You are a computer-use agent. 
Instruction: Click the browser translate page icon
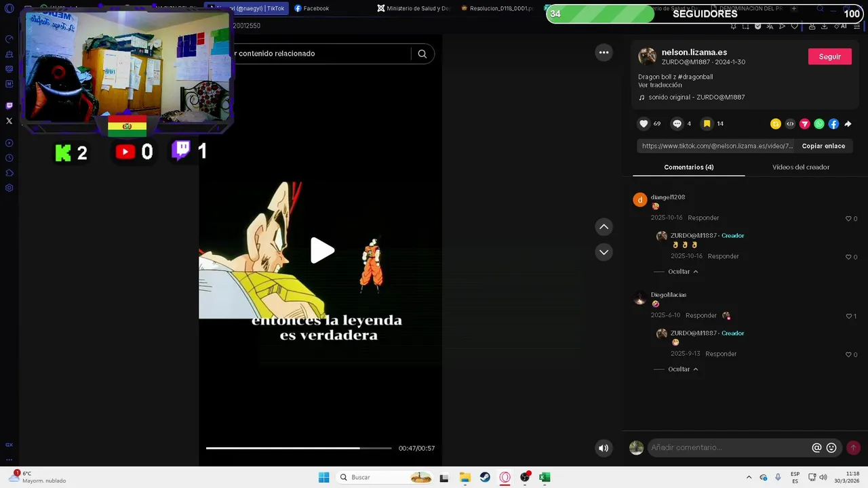pos(770,26)
